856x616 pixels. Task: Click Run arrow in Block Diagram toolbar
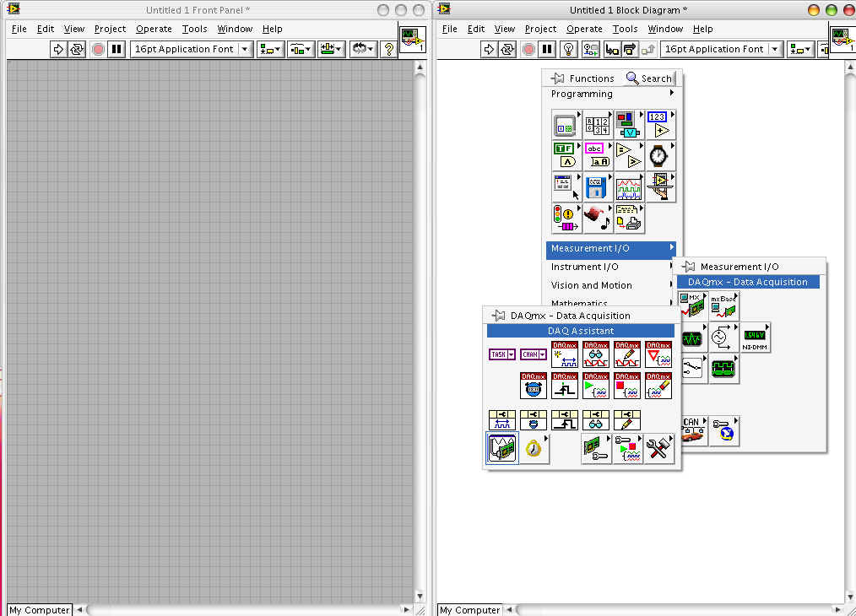(x=489, y=49)
